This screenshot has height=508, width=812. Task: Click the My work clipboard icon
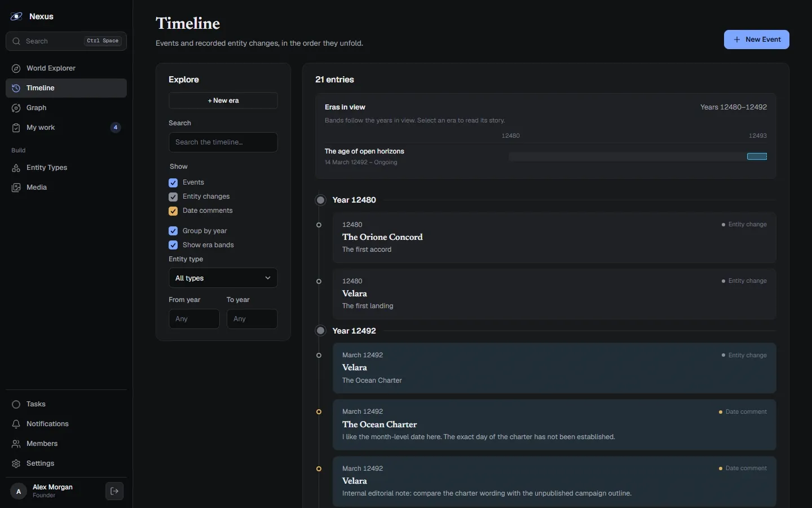point(16,128)
